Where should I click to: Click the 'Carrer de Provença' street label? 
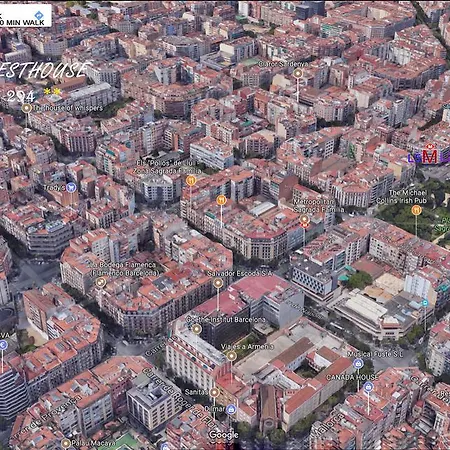coord(47,417)
